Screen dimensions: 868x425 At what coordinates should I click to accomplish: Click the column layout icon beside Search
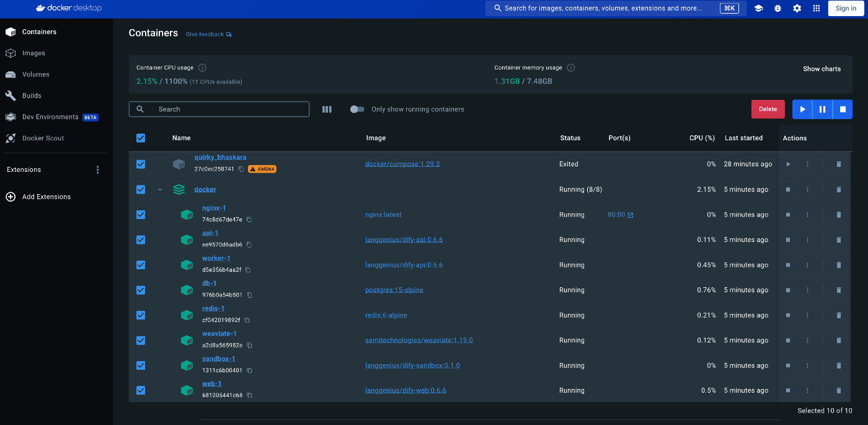click(x=327, y=109)
